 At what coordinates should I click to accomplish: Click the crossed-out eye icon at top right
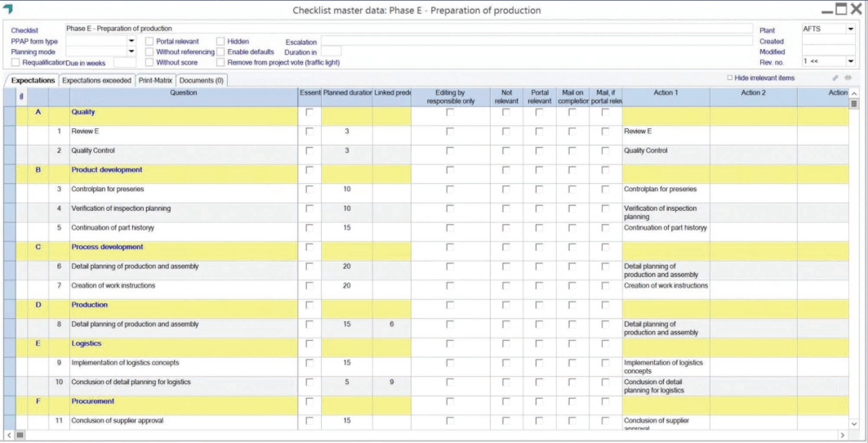pos(848,78)
